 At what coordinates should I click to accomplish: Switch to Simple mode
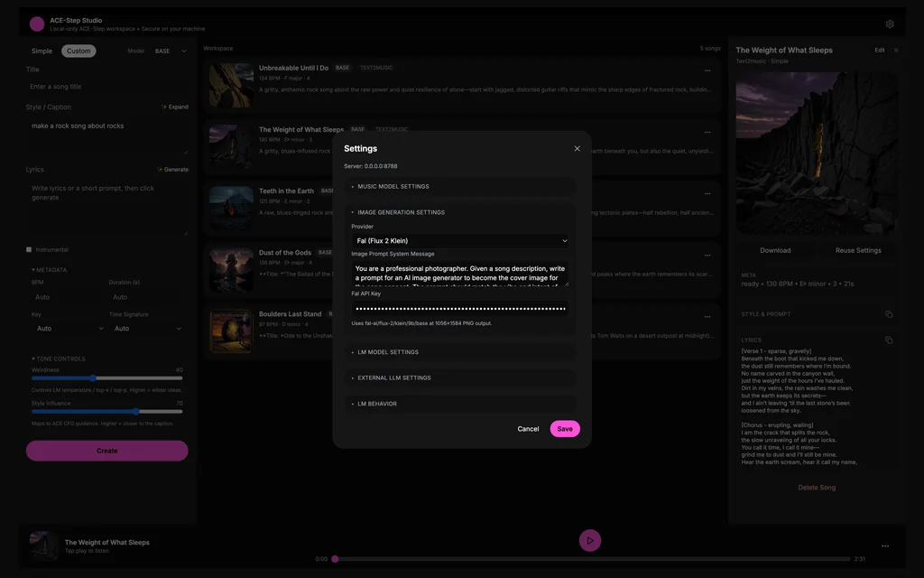[42, 51]
